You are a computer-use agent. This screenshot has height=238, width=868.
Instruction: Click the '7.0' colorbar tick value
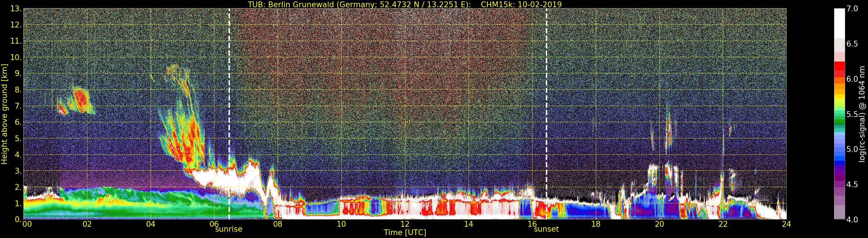tap(852, 9)
